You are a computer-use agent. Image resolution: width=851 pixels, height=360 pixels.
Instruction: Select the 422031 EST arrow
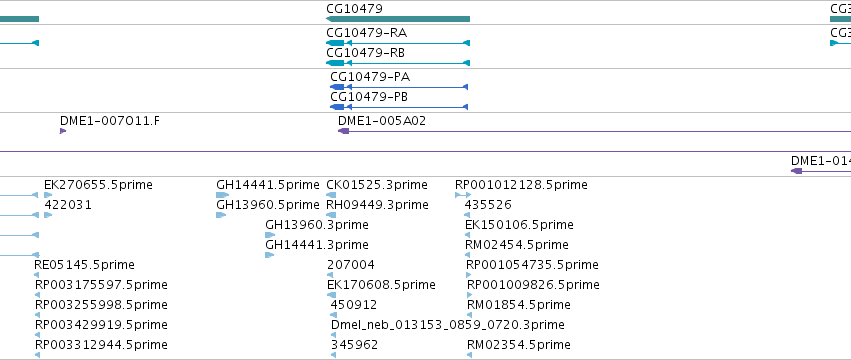point(48,215)
